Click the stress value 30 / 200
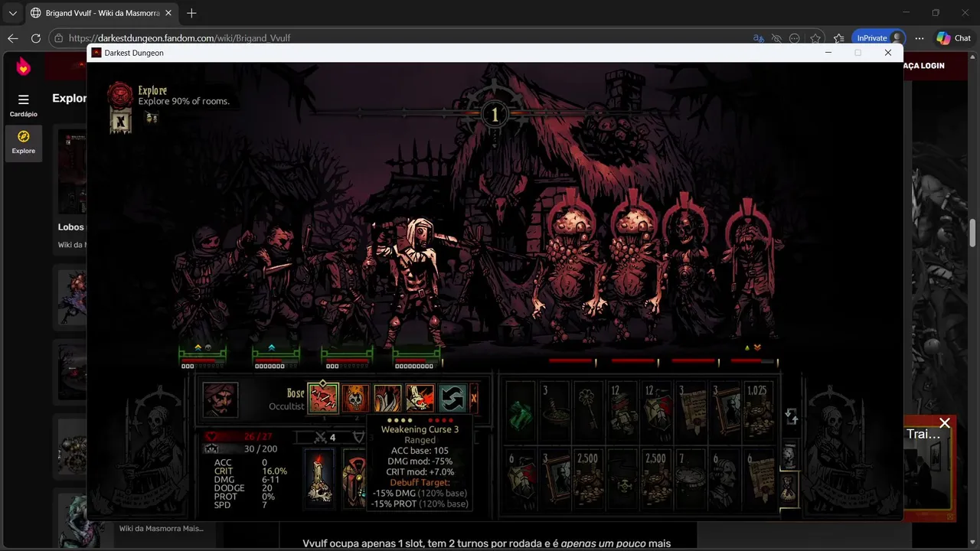The height and width of the screenshot is (551, 980). pos(260,449)
